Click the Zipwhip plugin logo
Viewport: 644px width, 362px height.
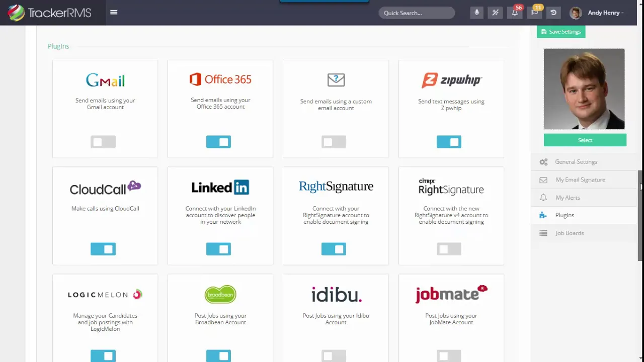coord(451,80)
